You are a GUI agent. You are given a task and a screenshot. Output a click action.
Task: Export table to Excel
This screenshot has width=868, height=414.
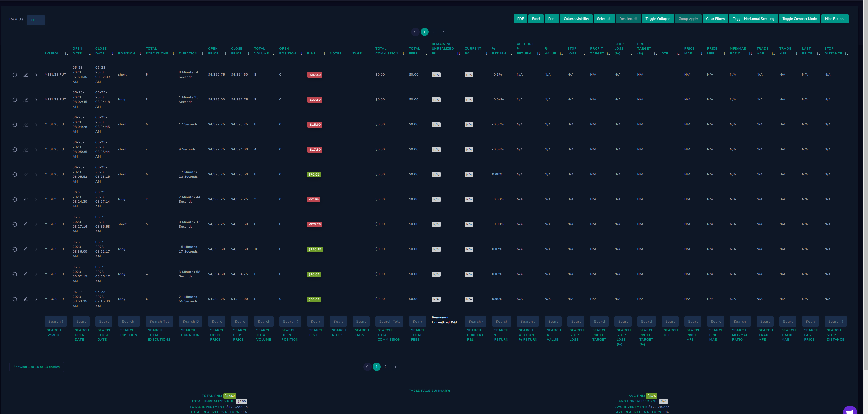536,19
